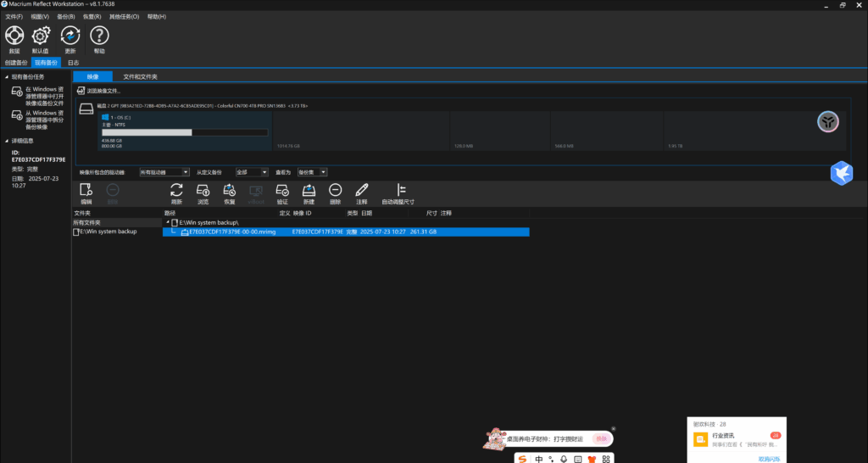Click the 路径 column header

click(170, 213)
